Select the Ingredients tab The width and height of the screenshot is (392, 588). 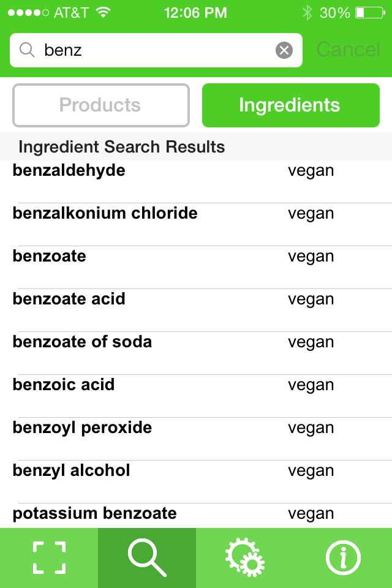coord(291,105)
